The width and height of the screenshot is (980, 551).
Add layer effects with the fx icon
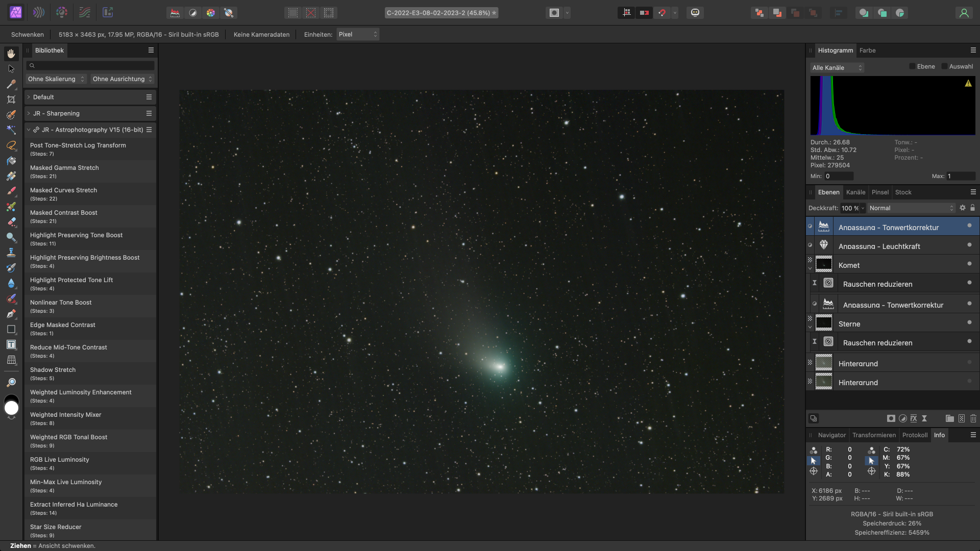coord(914,418)
